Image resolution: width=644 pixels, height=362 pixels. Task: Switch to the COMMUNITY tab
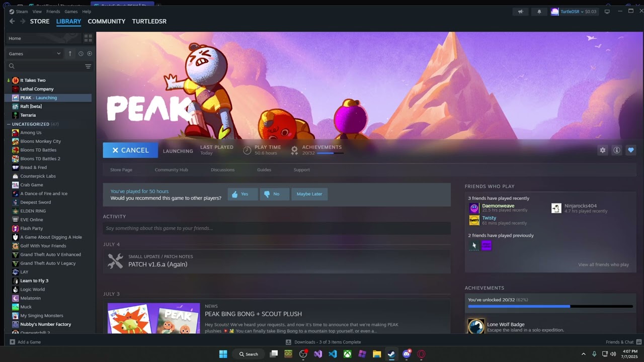(x=107, y=21)
